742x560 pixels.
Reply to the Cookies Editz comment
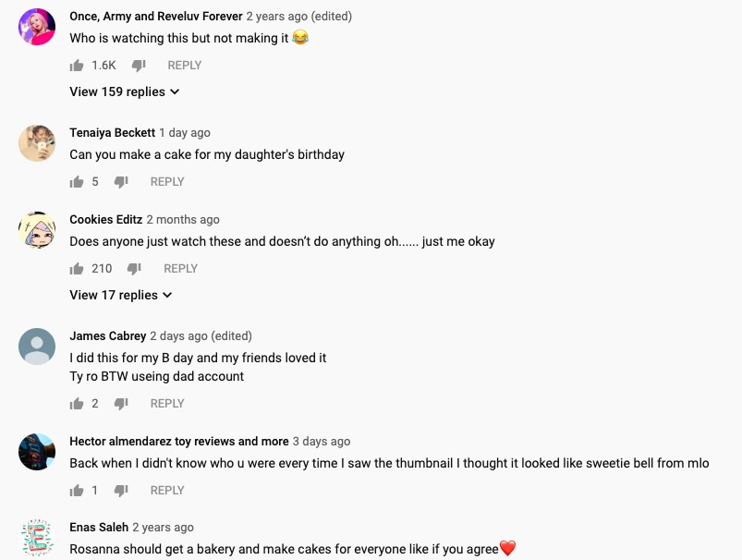click(x=180, y=269)
